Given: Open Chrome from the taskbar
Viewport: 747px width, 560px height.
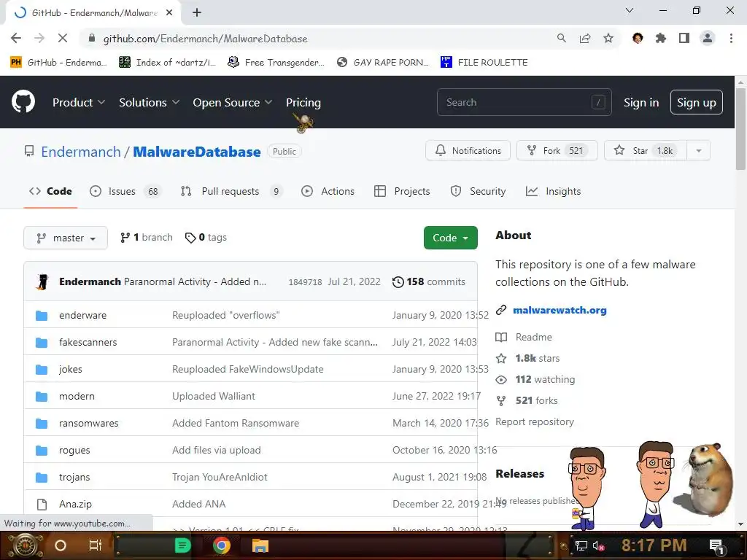Looking at the screenshot, I should pos(222,545).
